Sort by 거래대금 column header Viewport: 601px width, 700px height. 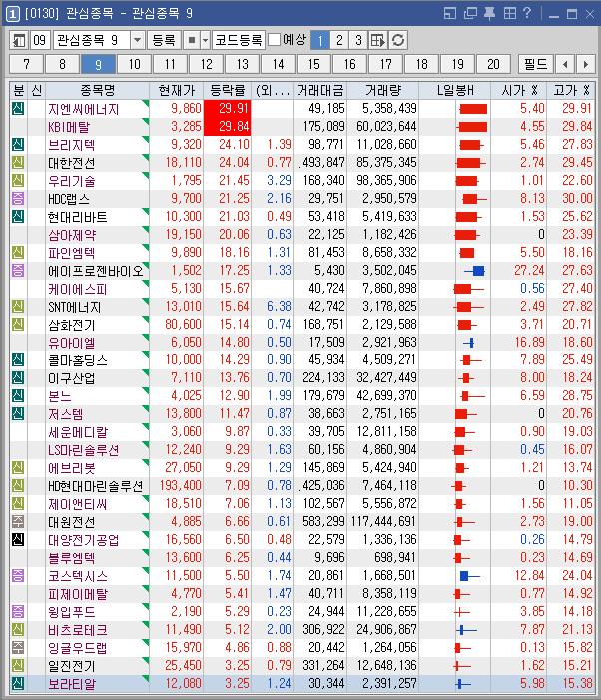click(x=319, y=90)
